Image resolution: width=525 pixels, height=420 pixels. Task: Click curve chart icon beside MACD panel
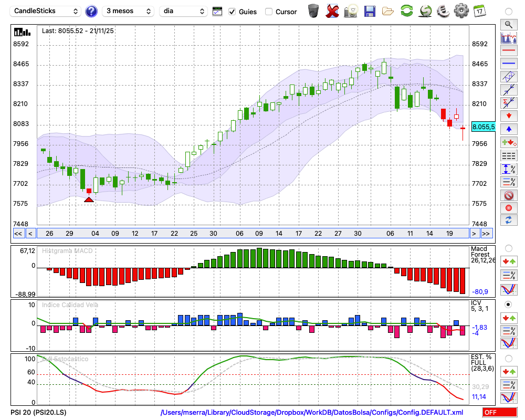509,289
